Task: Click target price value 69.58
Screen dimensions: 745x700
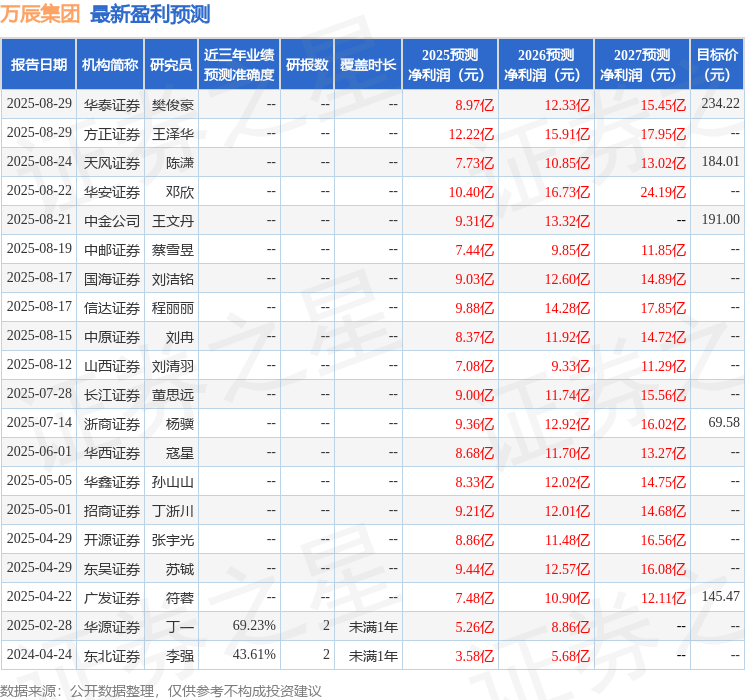Action: (x=724, y=422)
